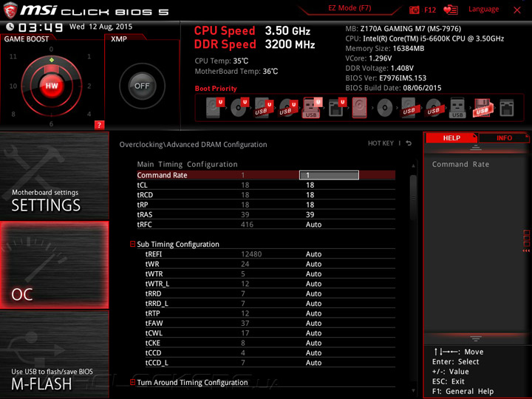Select the legacy network boot icon at row end
The height and width of the screenshot is (399, 532).
(x=507, y=108)
